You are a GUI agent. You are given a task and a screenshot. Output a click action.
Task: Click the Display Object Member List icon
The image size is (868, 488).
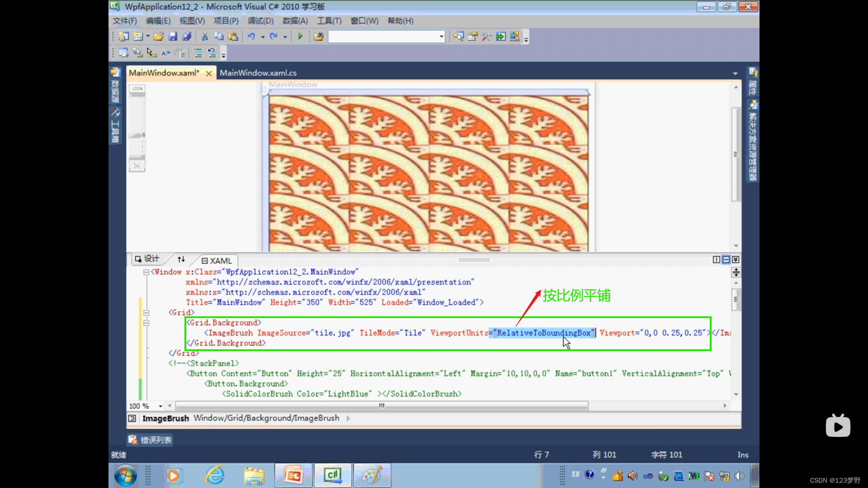123,53
